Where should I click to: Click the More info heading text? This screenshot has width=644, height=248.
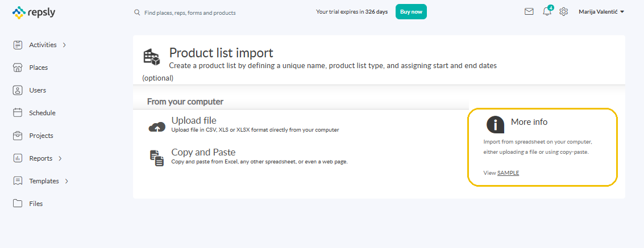tap(529, 122)
